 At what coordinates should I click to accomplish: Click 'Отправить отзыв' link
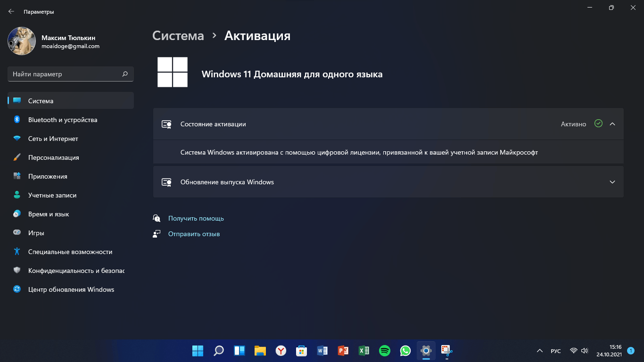194,234
